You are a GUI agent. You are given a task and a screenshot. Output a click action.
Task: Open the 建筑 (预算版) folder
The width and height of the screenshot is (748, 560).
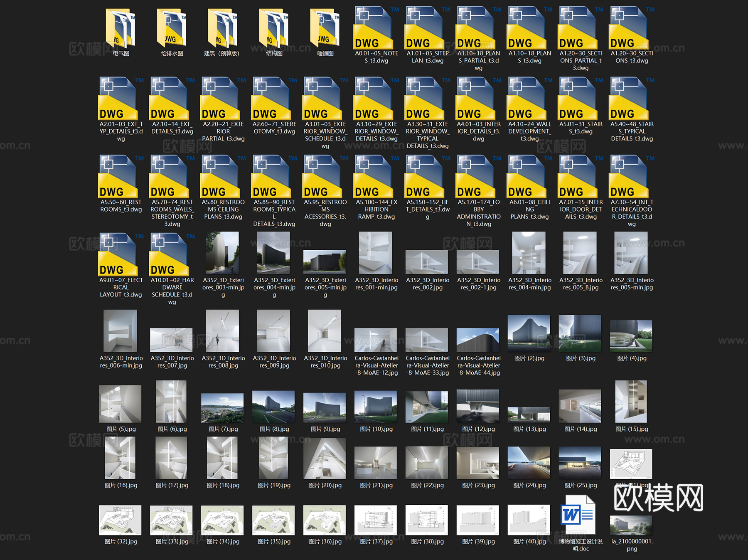(x=223, y=28)
